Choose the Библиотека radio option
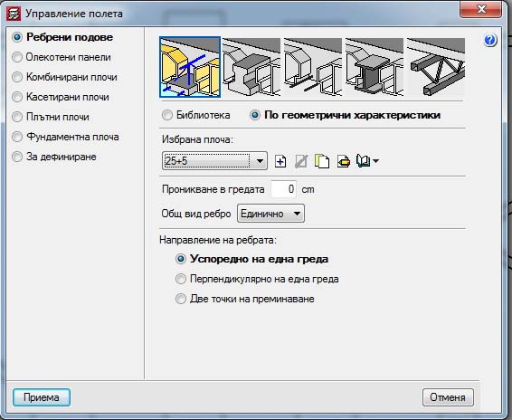 [x=196, y=115]
